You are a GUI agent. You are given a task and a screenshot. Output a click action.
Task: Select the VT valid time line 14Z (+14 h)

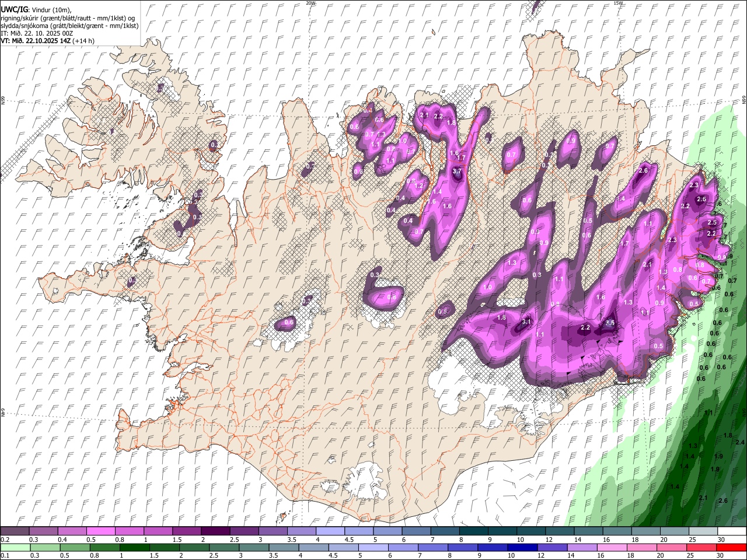point(47,41)
